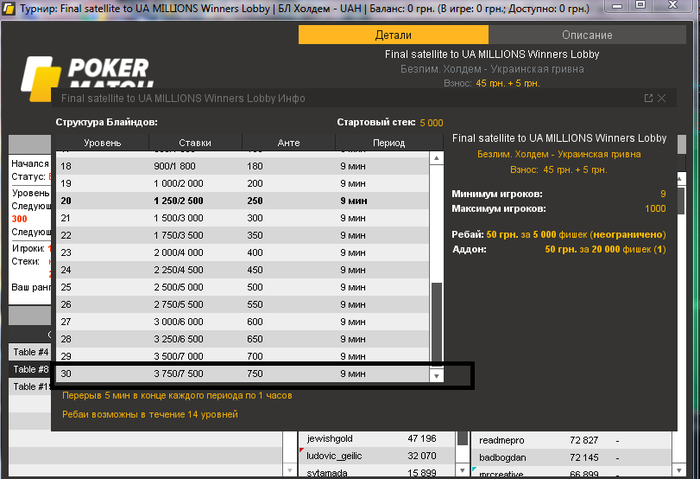
Task: Click the up arrow of blinds scrollbar
Action: coord(437,158)
